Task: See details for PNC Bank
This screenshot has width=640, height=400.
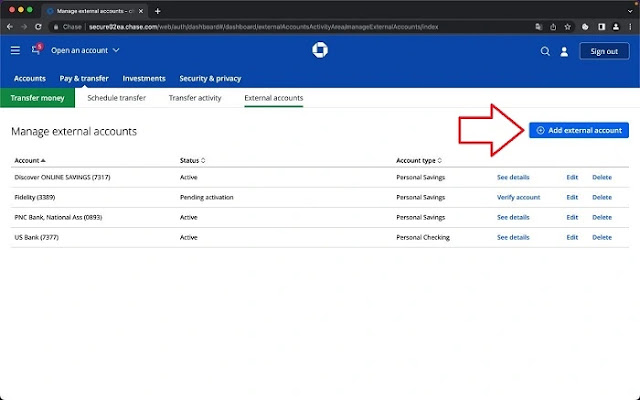Action: [x=513, y=217]
